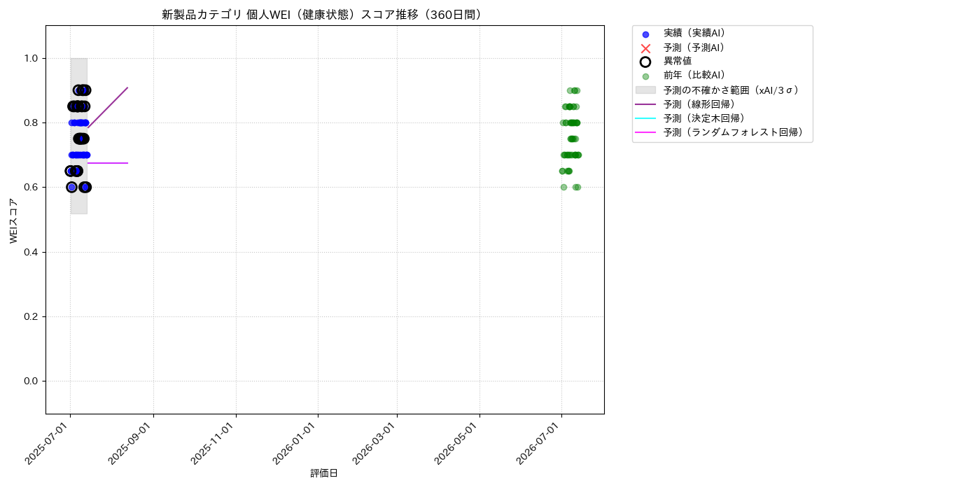The height and width of the screenshot is (490, 980).
Task: Click the x-axis label 評価日
Action: 324,473
